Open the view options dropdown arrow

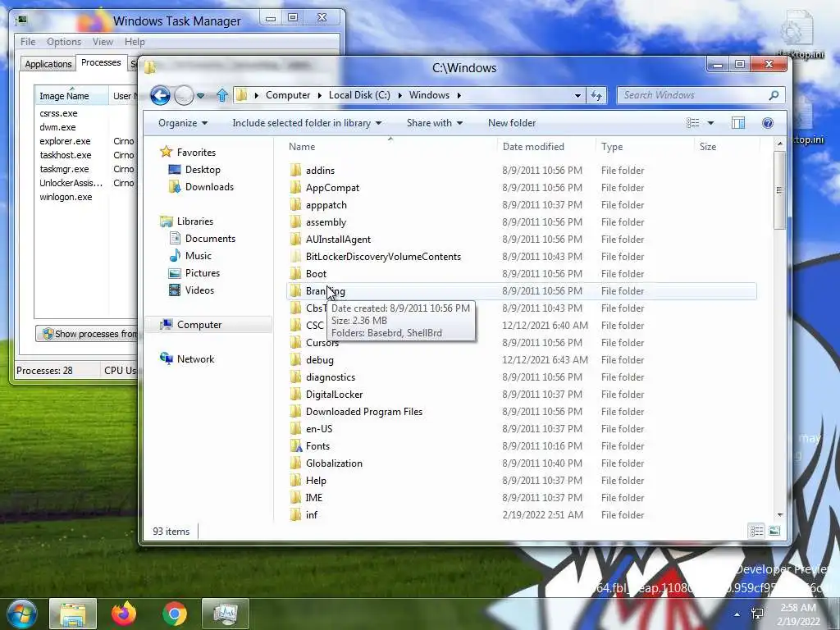point(711,123)
